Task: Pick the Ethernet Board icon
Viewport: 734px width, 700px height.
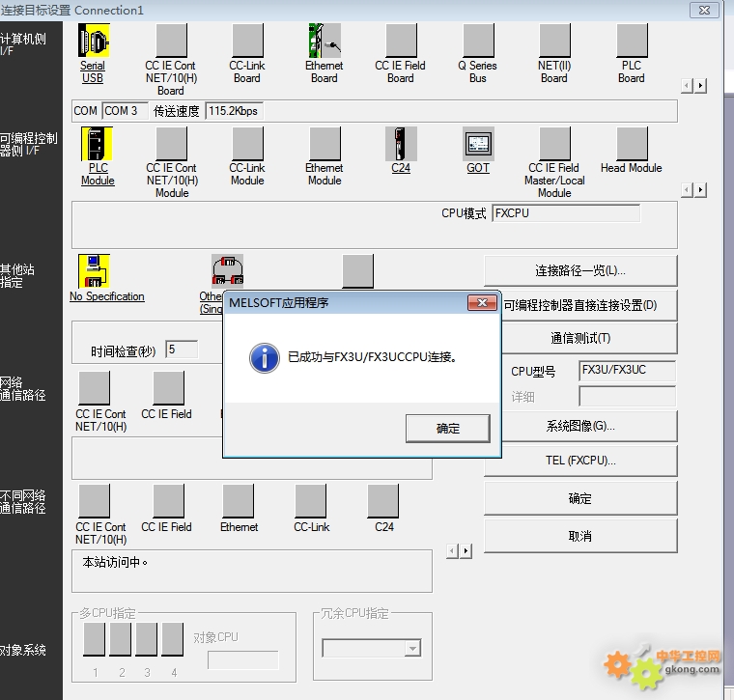Action: (x=325, y=41)
